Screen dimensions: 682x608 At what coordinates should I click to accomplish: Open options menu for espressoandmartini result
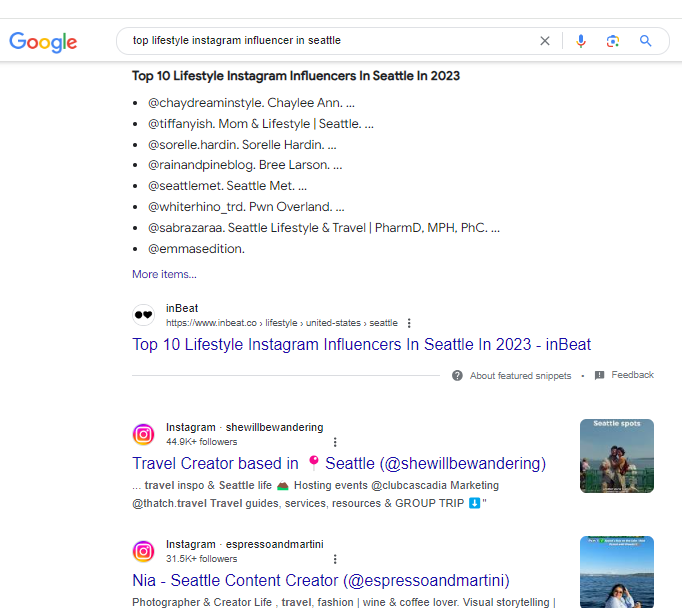pos(335,559)
